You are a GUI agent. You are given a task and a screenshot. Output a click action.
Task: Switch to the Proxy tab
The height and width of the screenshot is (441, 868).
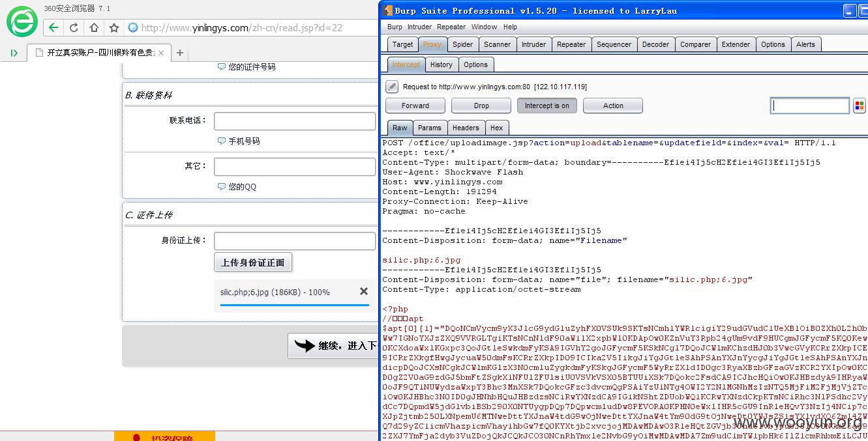432,44
